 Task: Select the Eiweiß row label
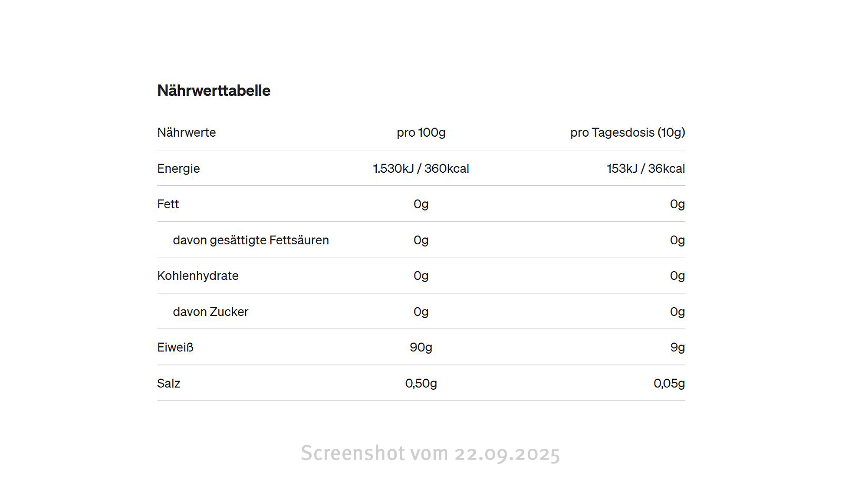pos(175,347)
